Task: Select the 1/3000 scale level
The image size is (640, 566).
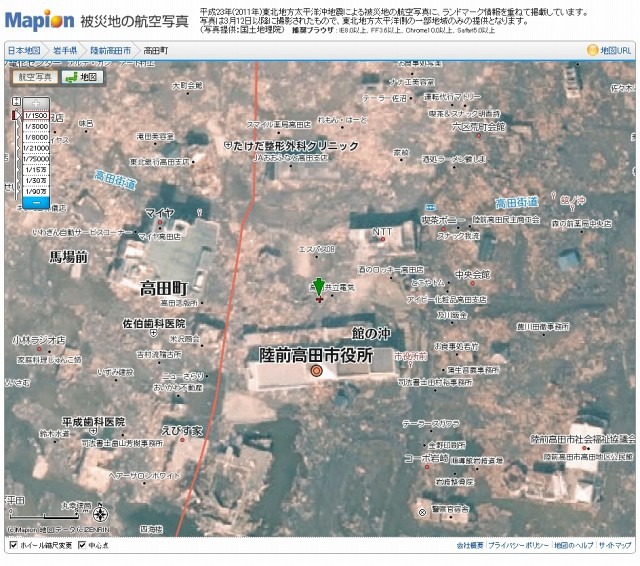Action: coord(36,127)
